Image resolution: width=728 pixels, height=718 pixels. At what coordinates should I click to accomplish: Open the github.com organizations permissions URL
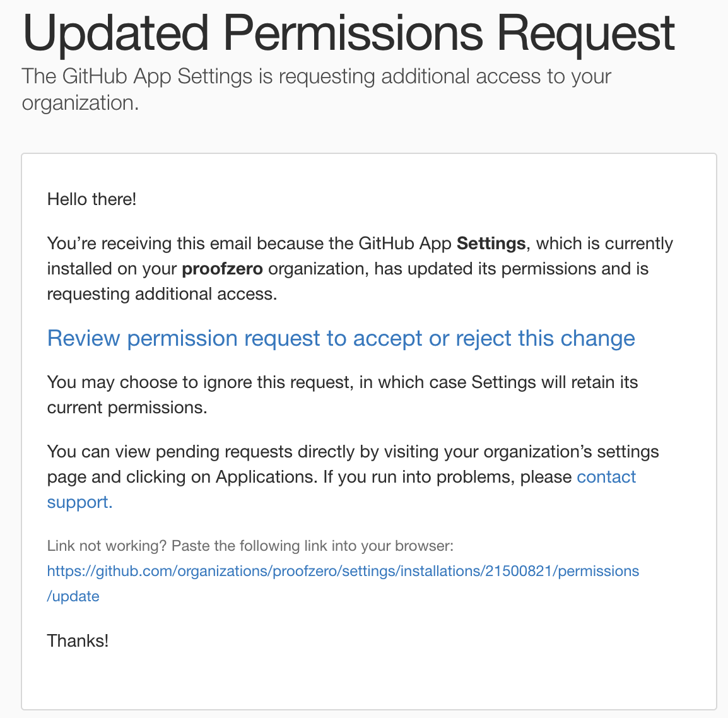click(343, 571)
